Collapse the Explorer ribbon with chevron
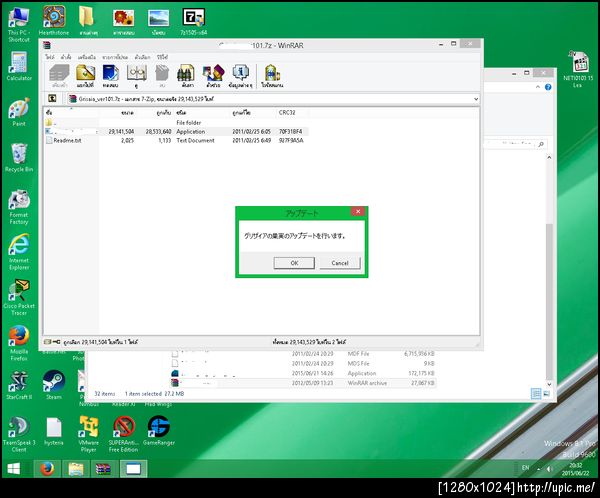600x498 pixels. (x=538, y=87)
